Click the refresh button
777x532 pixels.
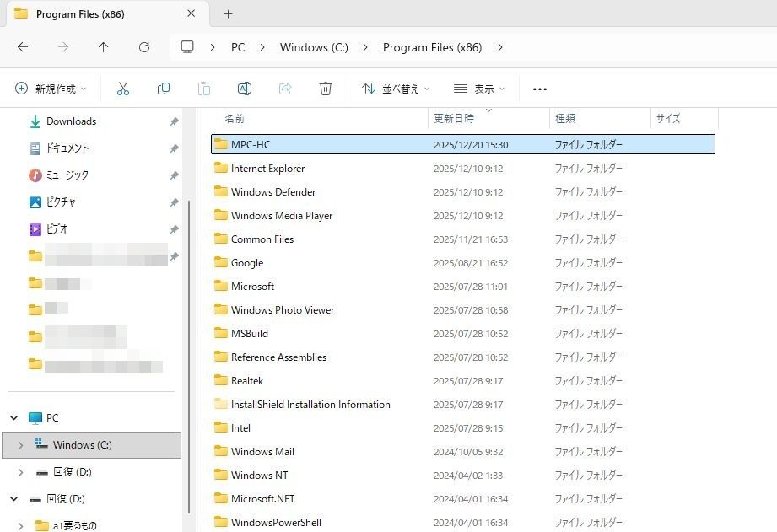(x=144, y=47)
